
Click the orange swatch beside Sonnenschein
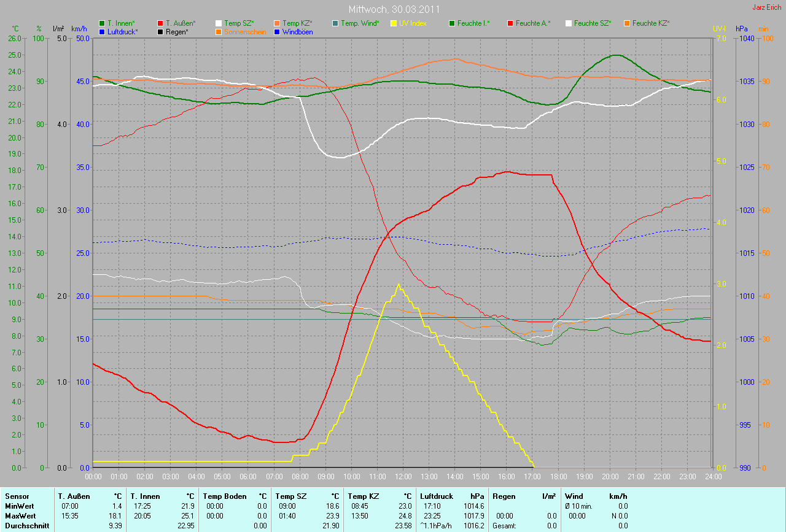219,31
